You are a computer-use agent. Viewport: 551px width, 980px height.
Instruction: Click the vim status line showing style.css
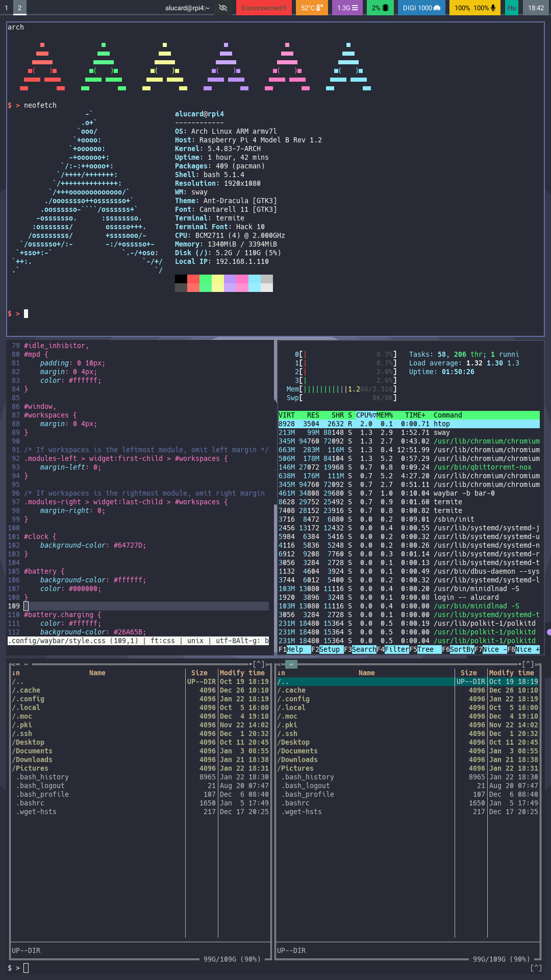coord(138,641)
